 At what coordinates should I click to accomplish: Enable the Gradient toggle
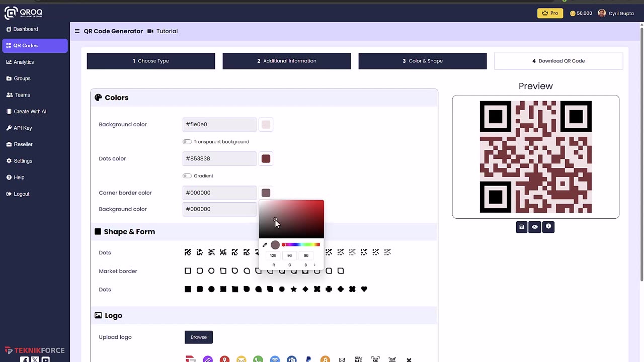[187, 176]
